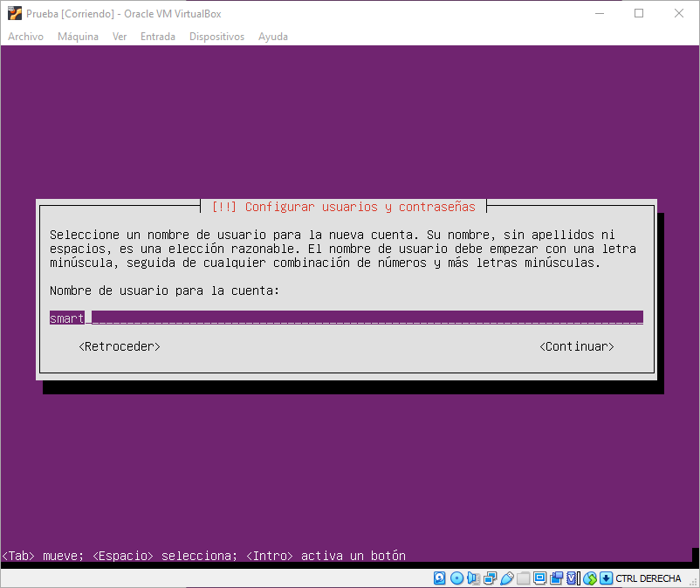
Task: Click the shared folders status icon
Action: (x=523, y=578)
